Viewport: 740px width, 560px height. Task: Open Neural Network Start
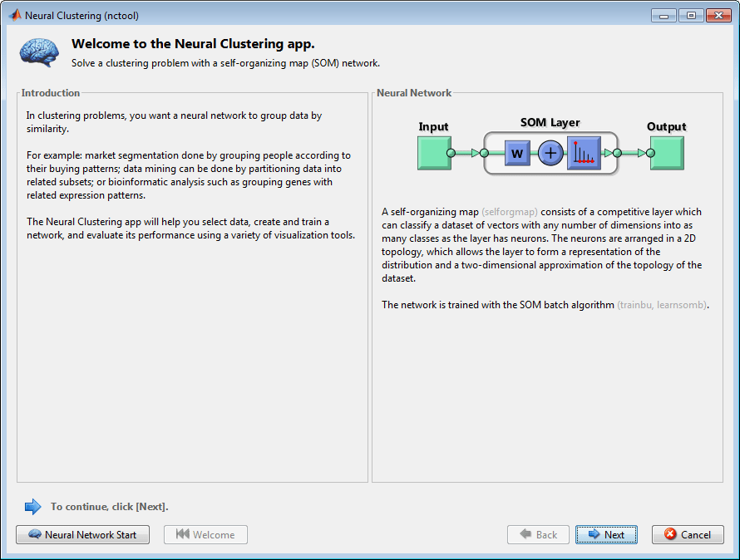[82, 534]
